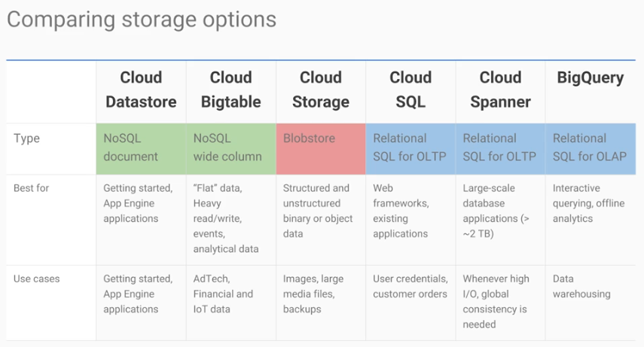Click the "Best for" row label
Viewport: 644px width, 347px height.
(x=32, y=188)
